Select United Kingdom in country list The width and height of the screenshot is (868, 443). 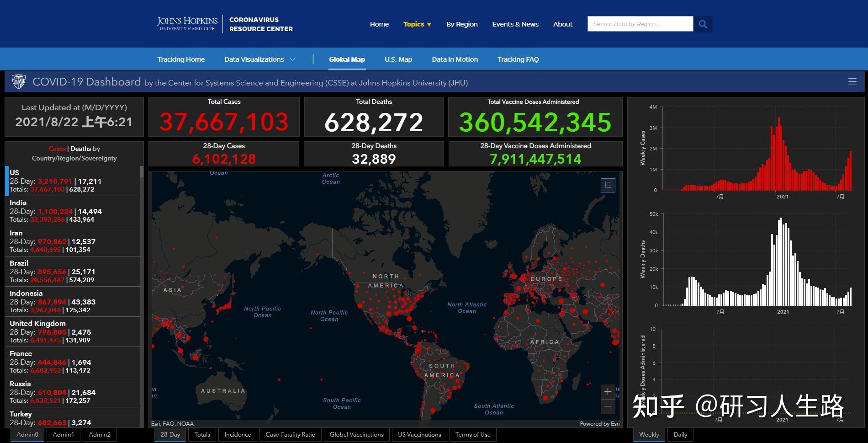(73, 331)
